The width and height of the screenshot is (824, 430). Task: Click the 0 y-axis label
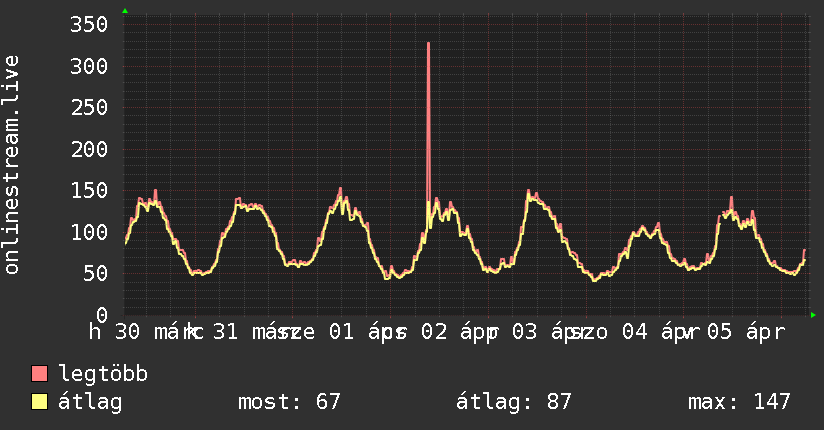pos(101,315)
